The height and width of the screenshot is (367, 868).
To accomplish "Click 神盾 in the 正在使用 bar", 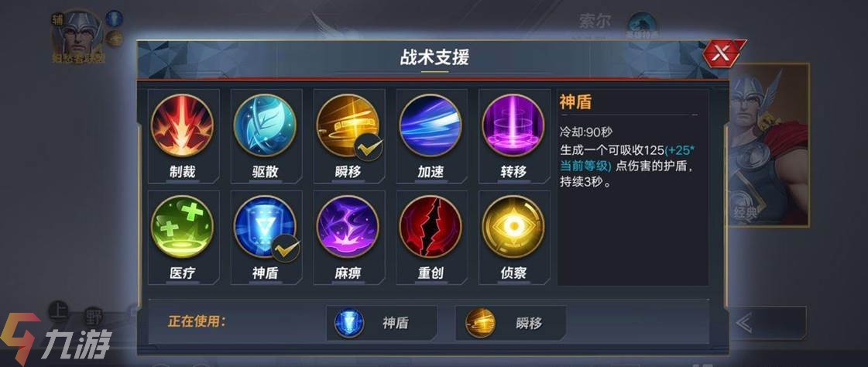I will [382, 323].
